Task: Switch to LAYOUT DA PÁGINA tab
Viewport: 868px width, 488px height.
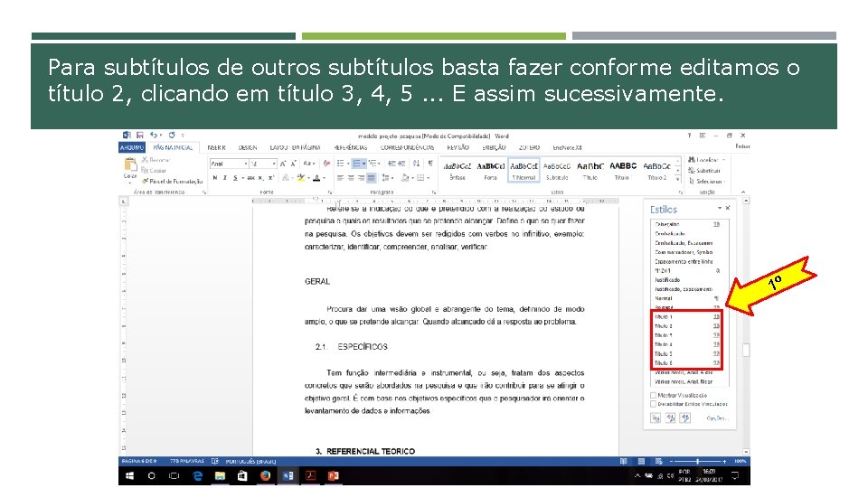Action: click(x=295, y=147)
